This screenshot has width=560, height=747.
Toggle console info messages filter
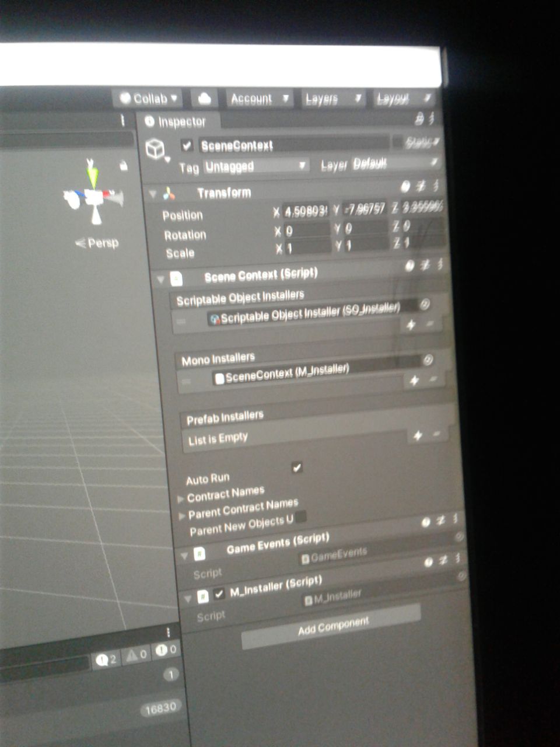tap(107, 659)
